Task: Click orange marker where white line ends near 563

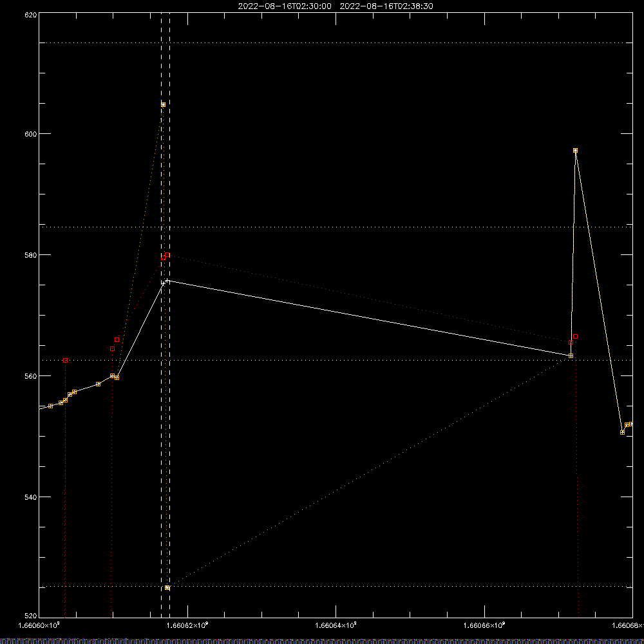Action: pos(571,355)
